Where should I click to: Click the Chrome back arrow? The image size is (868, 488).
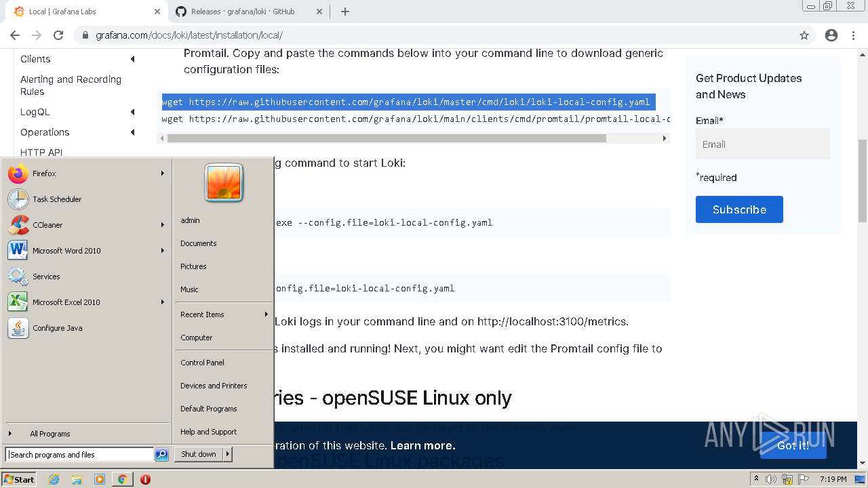click(x=15, y=35)
